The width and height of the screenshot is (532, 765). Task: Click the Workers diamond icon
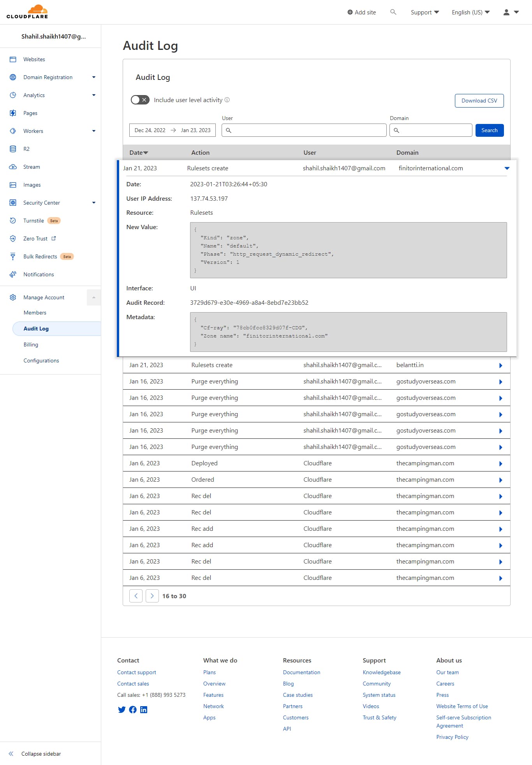(x=13, y=131)
